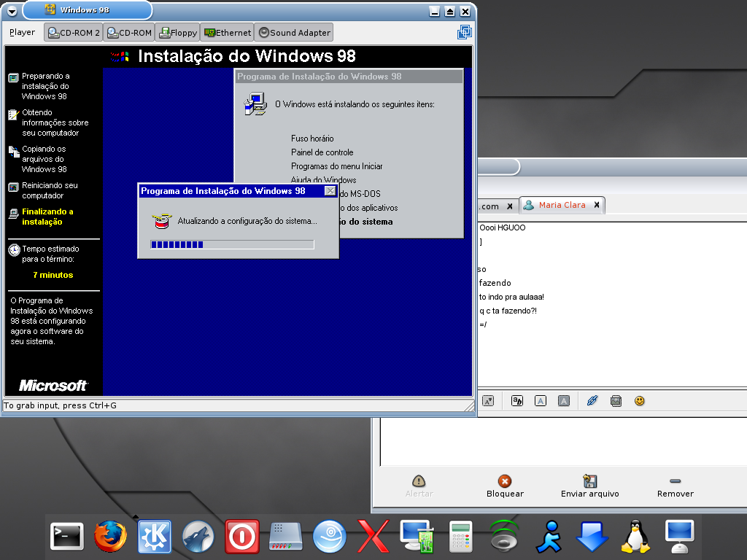This screenshot has height=560, width=747.
Task: Open the blue screen computer dock icon
Action: click(x=679, y=536)
